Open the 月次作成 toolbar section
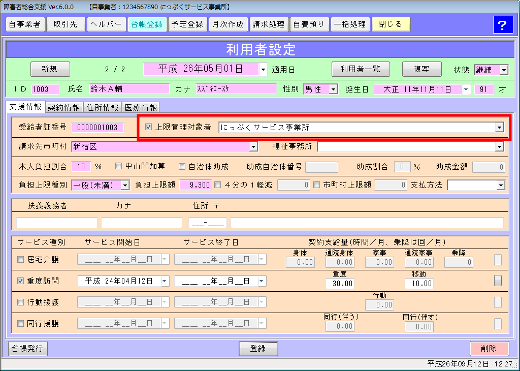 [x=228, y=24]
